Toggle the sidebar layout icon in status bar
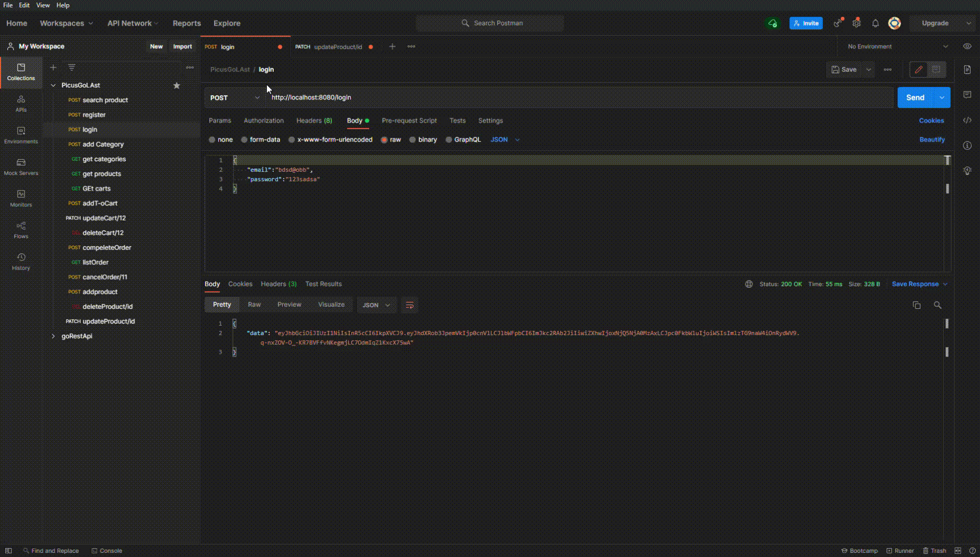This screenshot has width=980, height=557. coord(8,551)
